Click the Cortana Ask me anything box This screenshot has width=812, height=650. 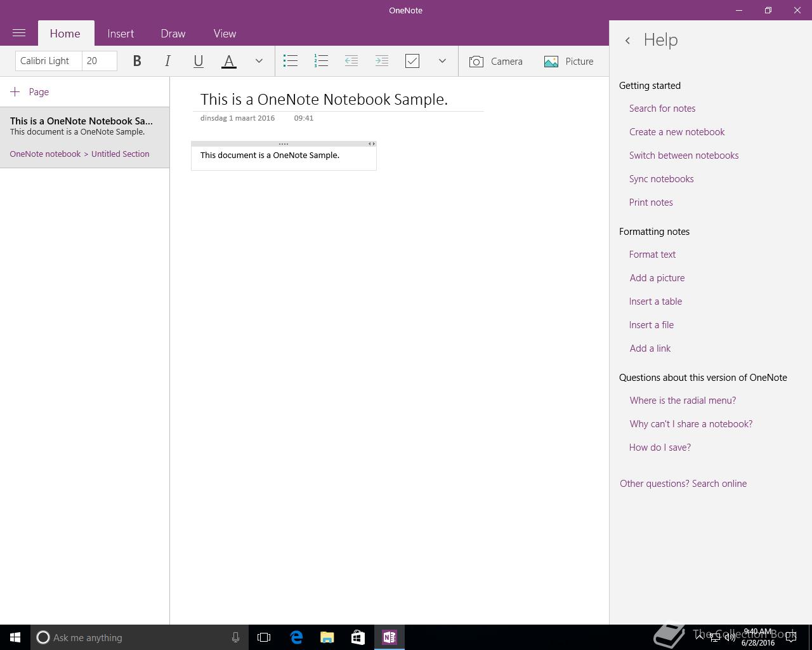140,637
